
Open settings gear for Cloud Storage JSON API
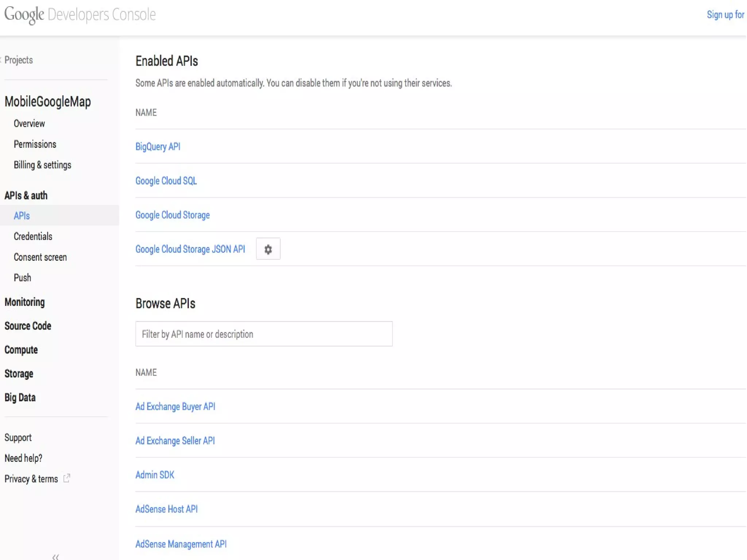tap(268, 249)
